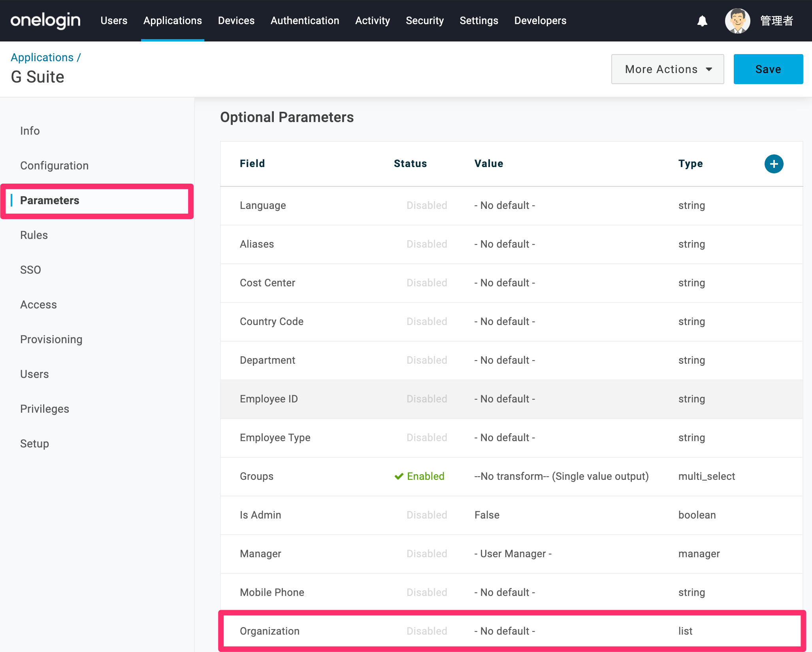Open the Activity top menu
Screen dimensions: 812x652
click(372, 21)
